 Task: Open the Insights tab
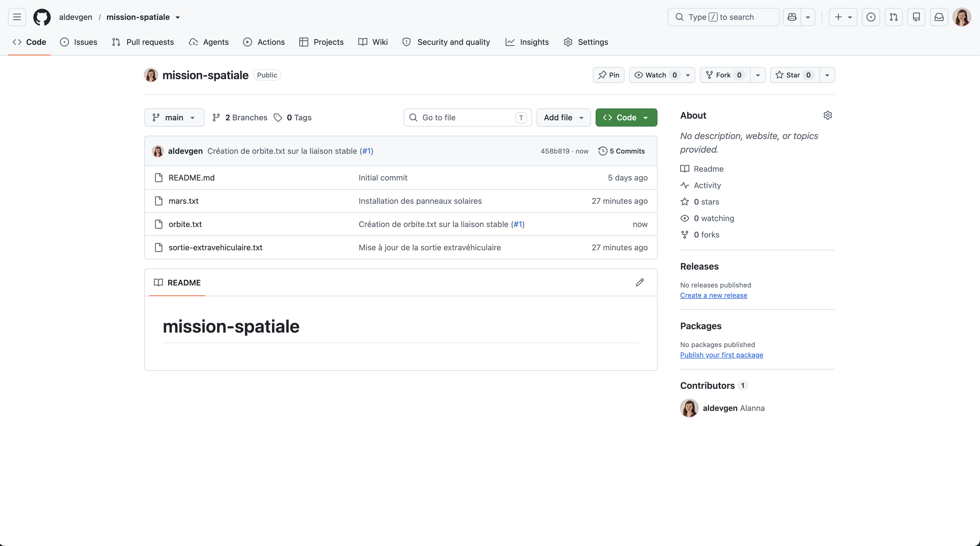pyautogui.click(x=527, y=42)
